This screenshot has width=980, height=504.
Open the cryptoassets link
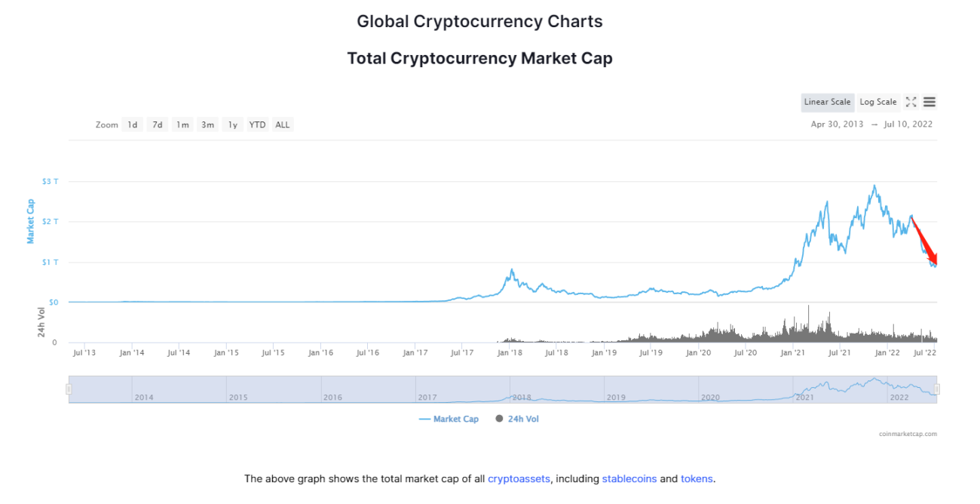pyautogui.click(x=519, y=479)
